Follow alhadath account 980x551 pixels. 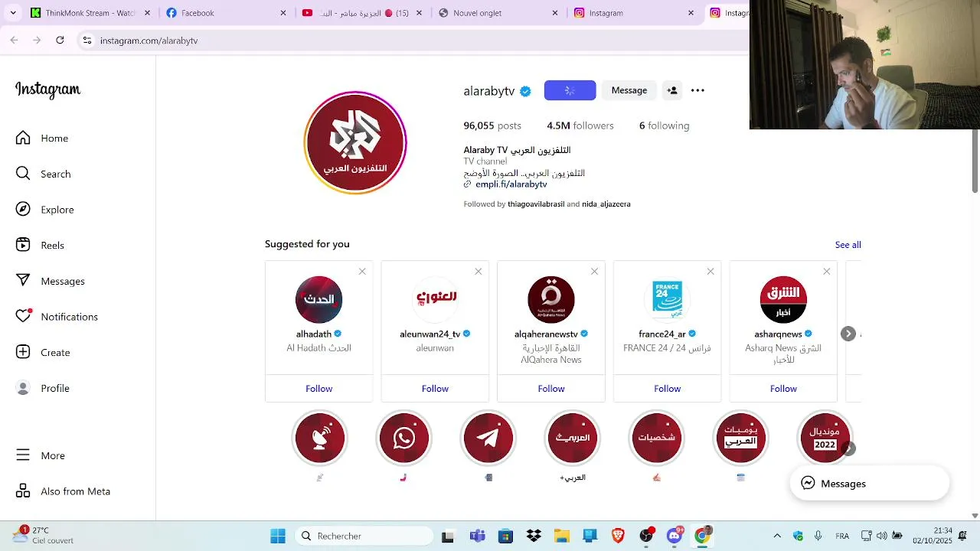point(319,389)
